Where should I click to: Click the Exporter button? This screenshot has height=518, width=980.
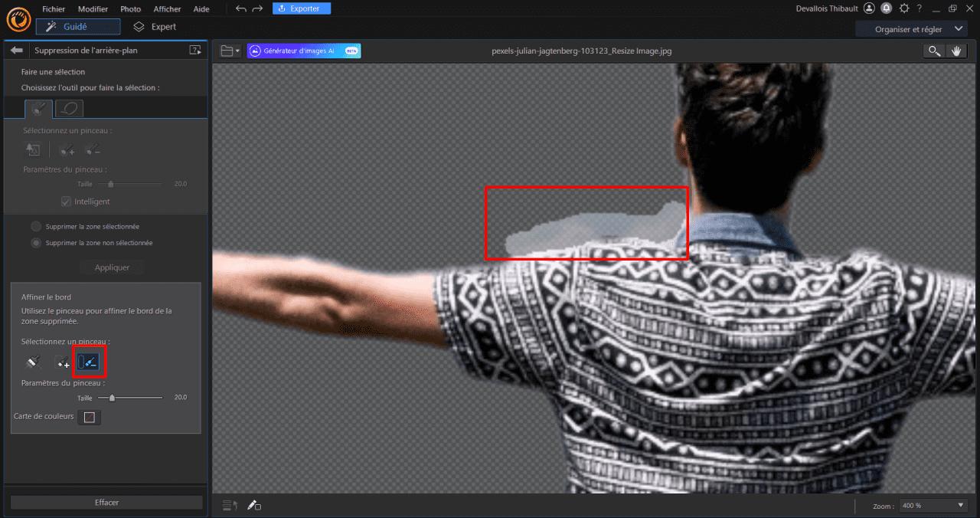point(301,8)
